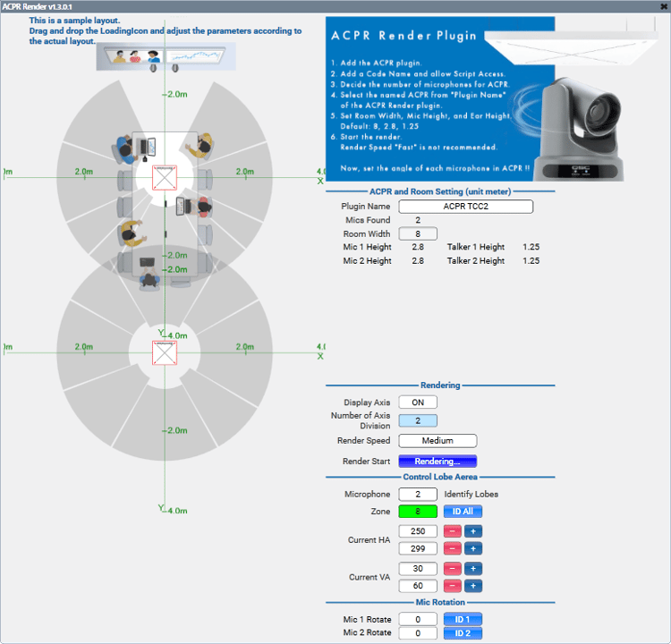Click the Room Width input field
Image resolution: width=671 pixels, height=644 pixels.
click(418, 234)
